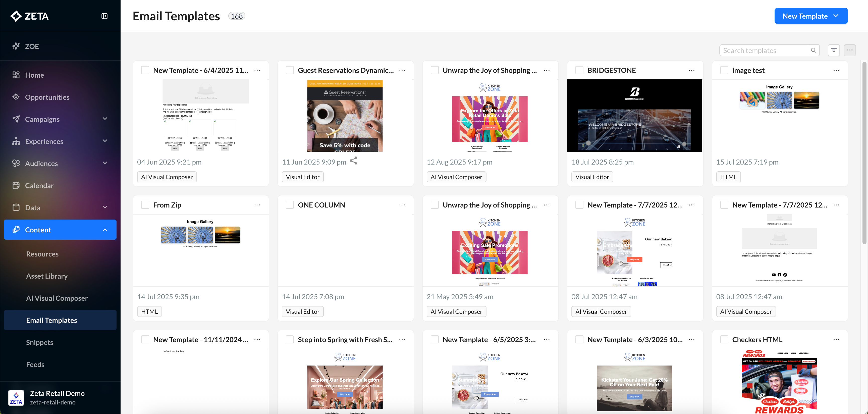868x414 pixels.
Task: Select the ONE COLUMN template checkbox
Action: tap(290, 205)
